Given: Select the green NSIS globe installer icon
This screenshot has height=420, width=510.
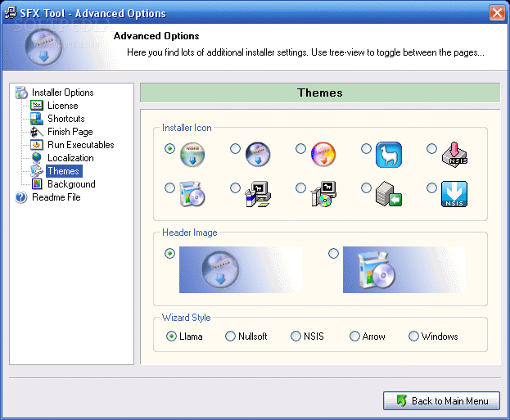Looking at the screenshot, I should (192, 154).
